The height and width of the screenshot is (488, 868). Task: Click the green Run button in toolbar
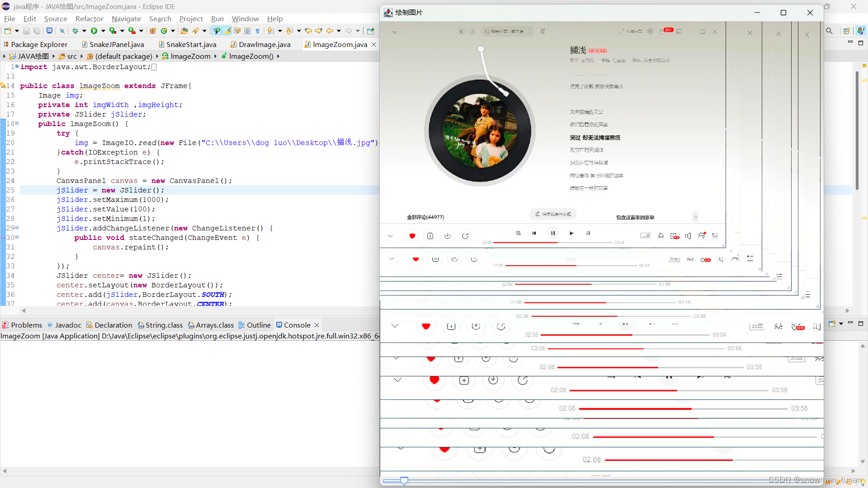point(94,31)
